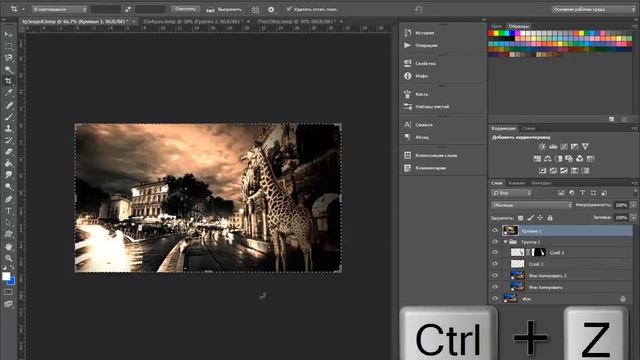The width and height of the screenshot is (640, 360).
Task: Add a Channel Mixer adjustment
Action: click(580, 158)
